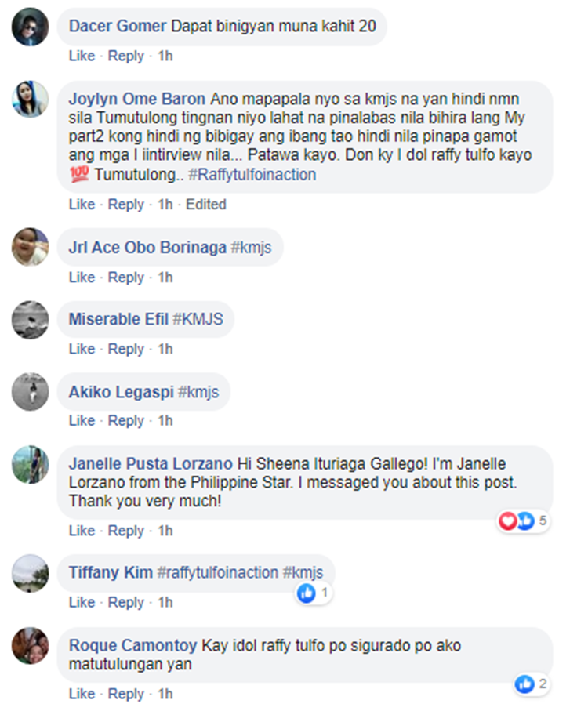
Task: Open Miserable Efil's profile picture
Action: [31, 320]
